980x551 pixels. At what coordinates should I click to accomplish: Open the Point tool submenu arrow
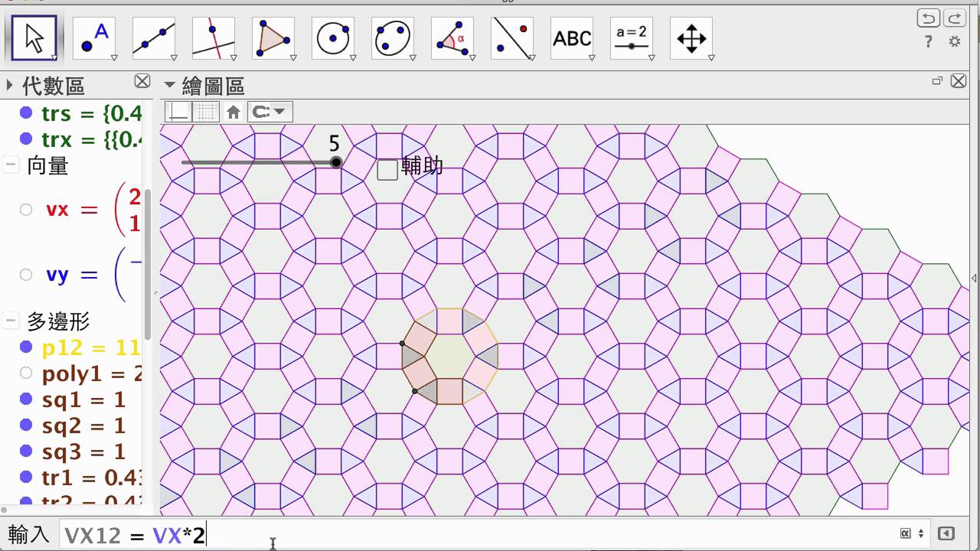click(113, 58)
